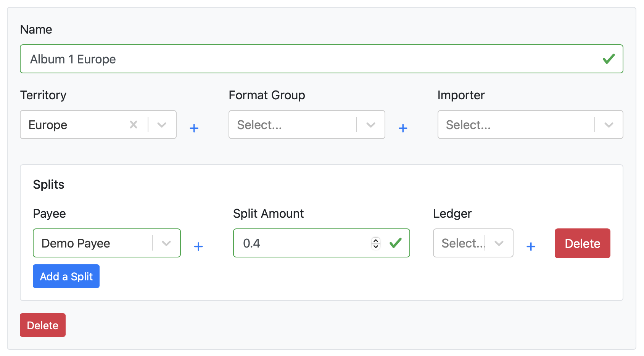The width and height of the screenshot is (644, 356).
Task: Click the bottom red Delete button
Action: (43, 325)
